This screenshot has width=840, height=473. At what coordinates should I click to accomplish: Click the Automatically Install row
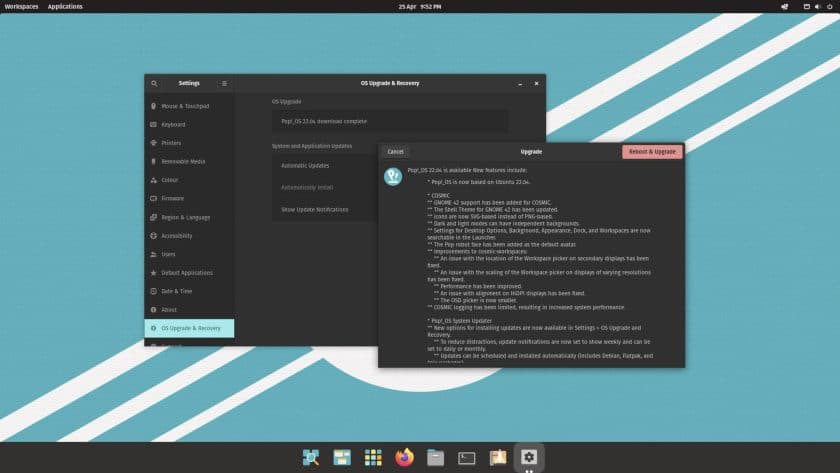coord(325,187)
